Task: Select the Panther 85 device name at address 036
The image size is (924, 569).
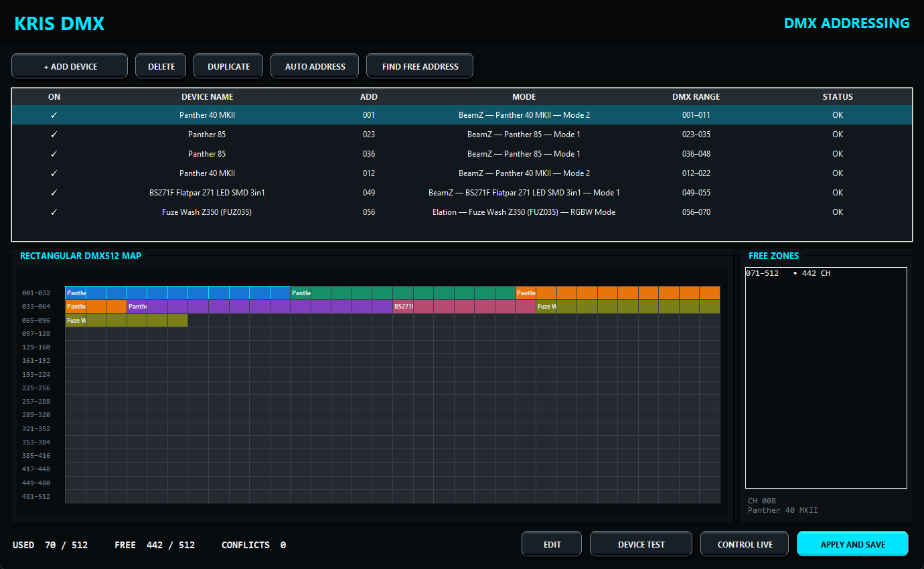Action: click(x=207, y=154)
